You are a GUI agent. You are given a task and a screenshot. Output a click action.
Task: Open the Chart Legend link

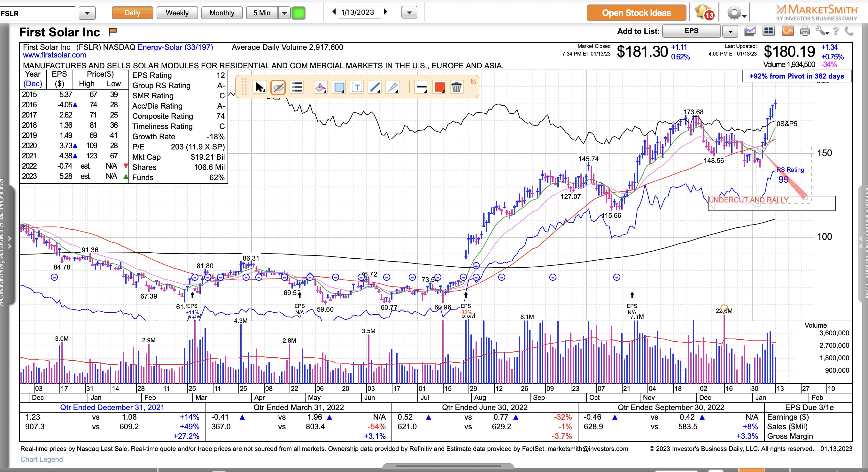42,459
